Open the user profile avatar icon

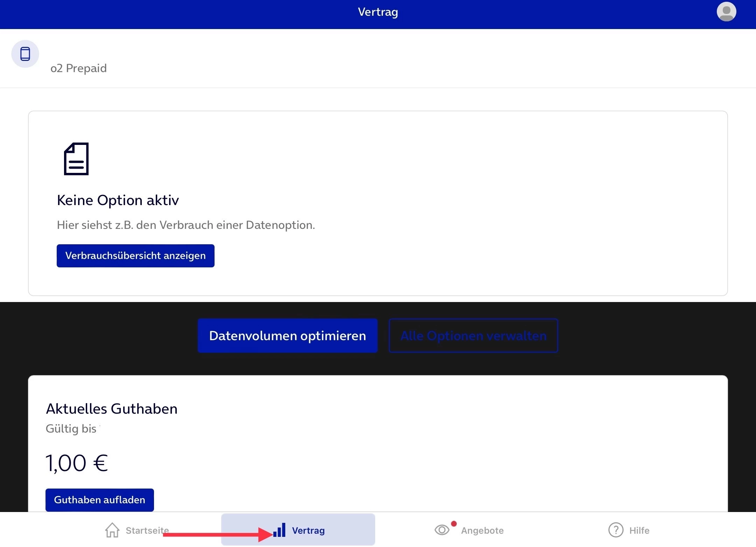pos(726,12)
